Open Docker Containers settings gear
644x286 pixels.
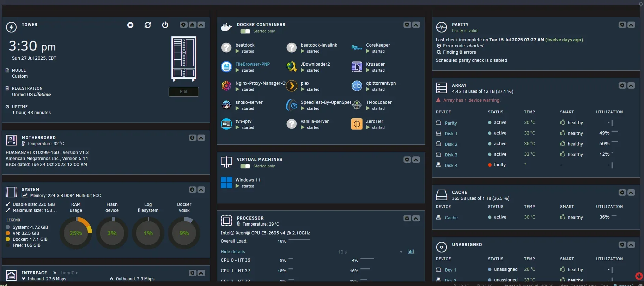coord(407,25)
